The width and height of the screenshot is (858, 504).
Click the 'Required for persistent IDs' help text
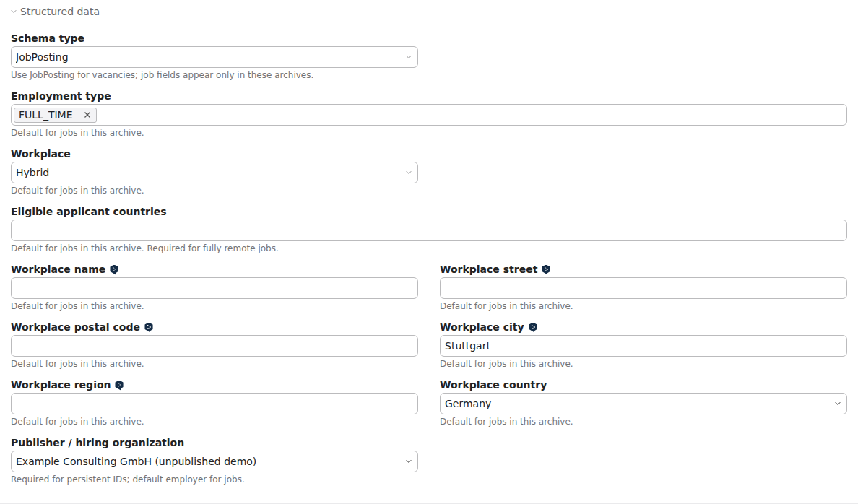(x=128, y=479)
